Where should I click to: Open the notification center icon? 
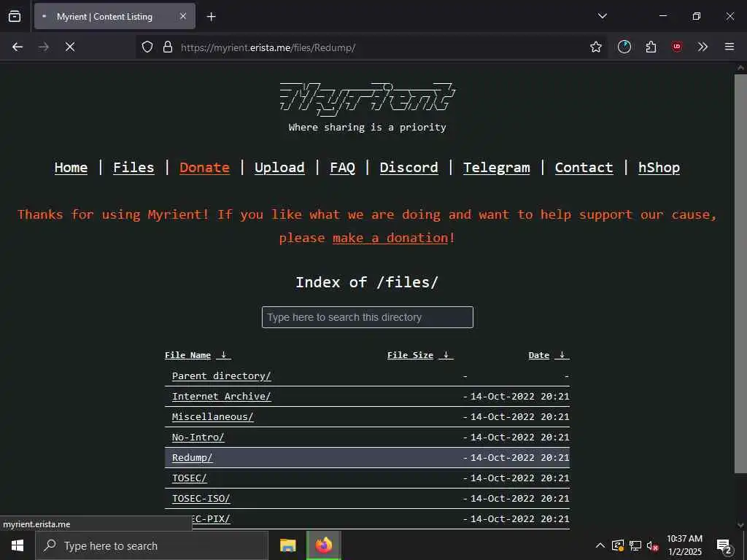click(724, 546)
